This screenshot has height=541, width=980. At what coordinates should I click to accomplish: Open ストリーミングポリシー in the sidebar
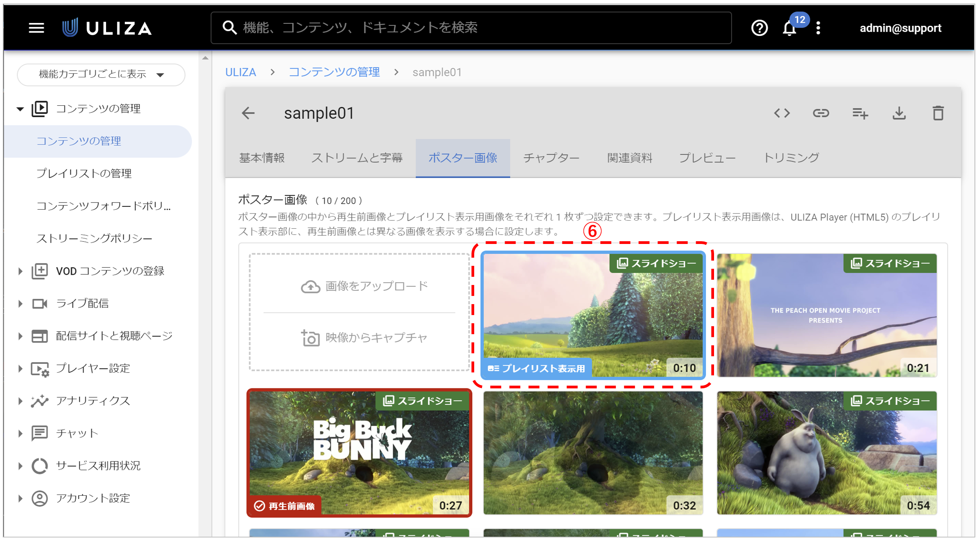(94, 238)
